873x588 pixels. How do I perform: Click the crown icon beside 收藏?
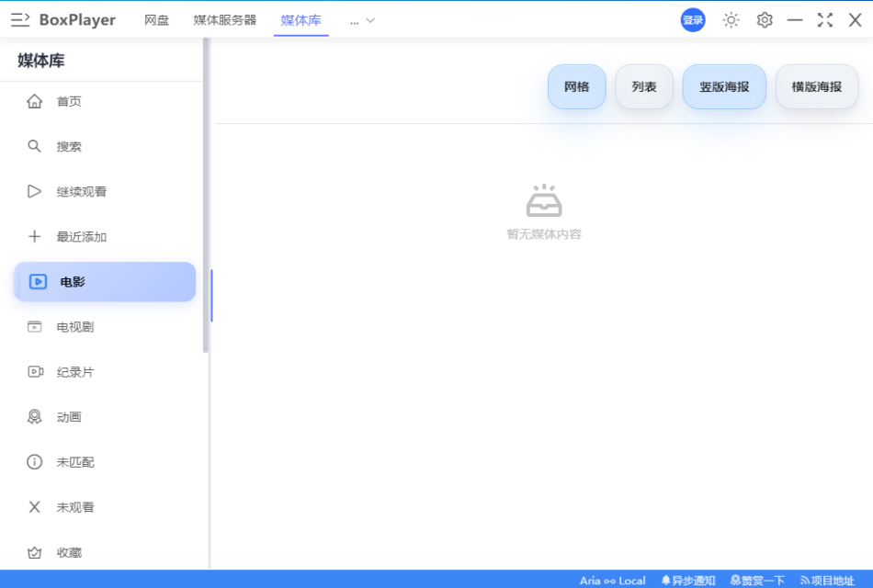click(x=35, y=552)
